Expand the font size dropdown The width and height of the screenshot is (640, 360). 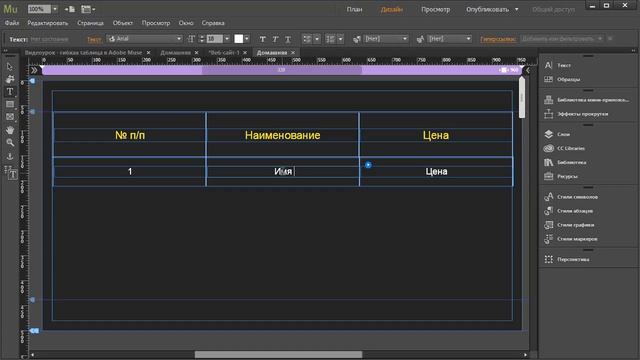click(227, 39)
